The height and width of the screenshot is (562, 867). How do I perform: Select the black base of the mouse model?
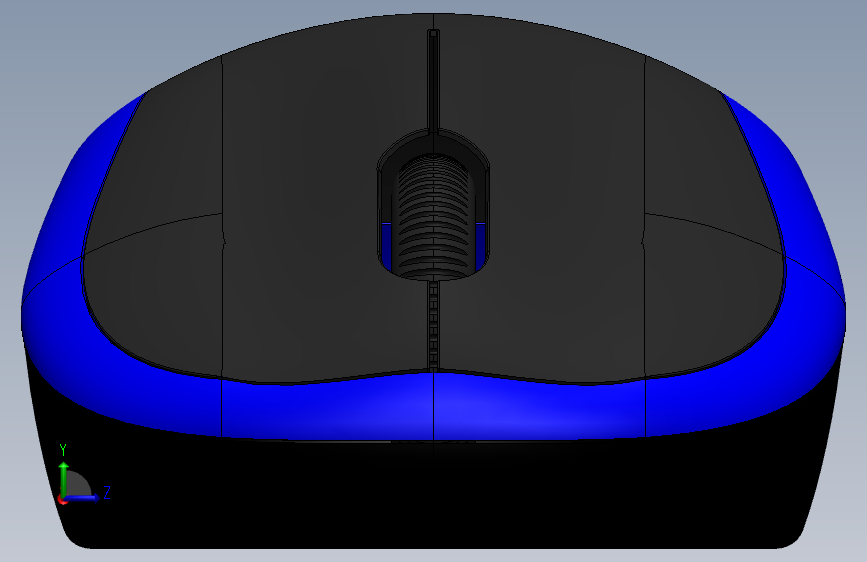tap(434, 492)
